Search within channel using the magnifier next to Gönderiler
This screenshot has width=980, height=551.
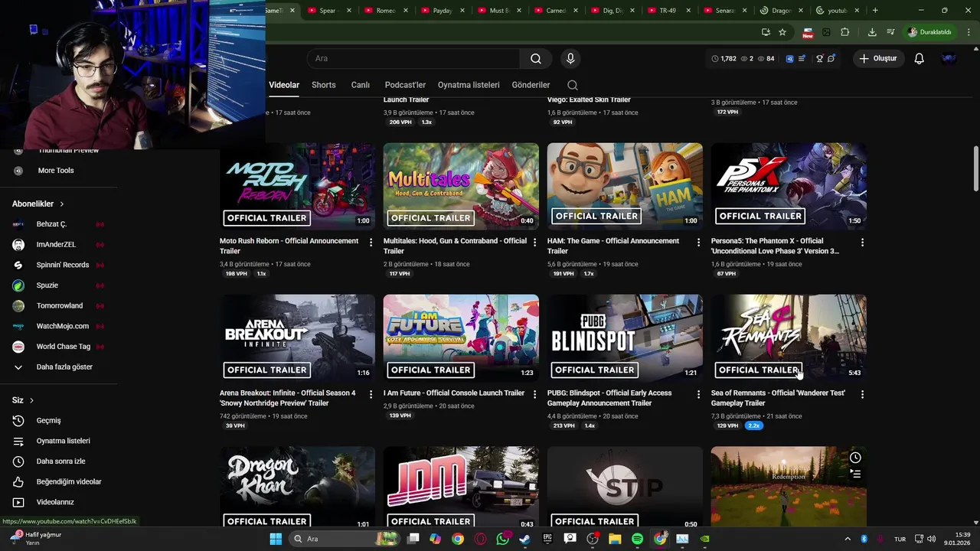(x=573, y=85)
